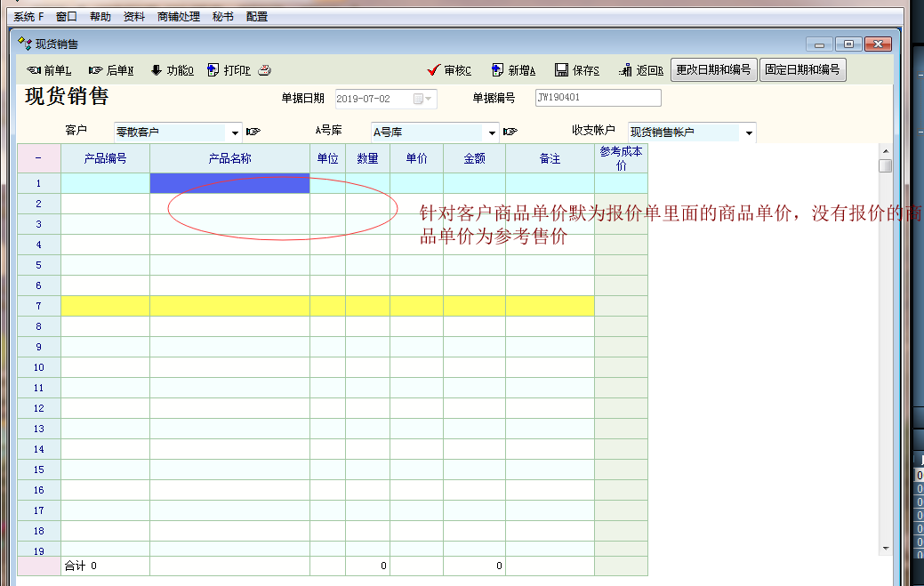Open the 商铺处理 menu
Viewport: 924px width, 586px height.
[x=178, y=17]
